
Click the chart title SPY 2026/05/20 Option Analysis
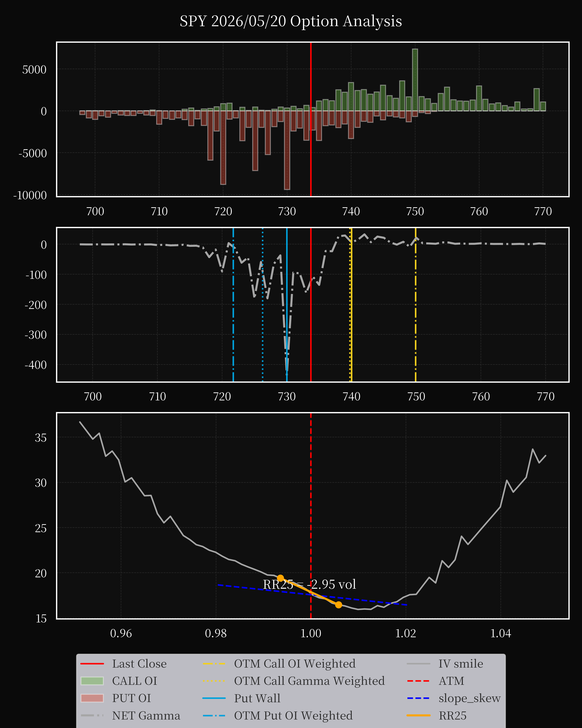click(291, 21)
